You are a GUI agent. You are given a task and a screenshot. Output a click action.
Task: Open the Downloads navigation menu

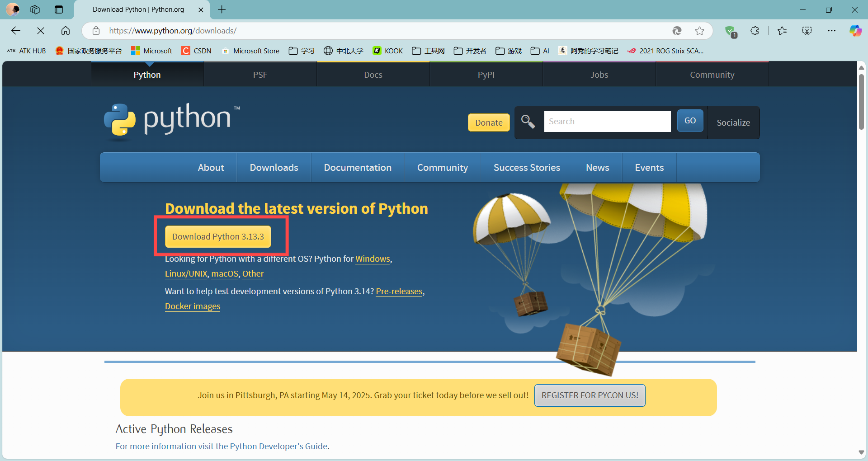tap(274, 167)
